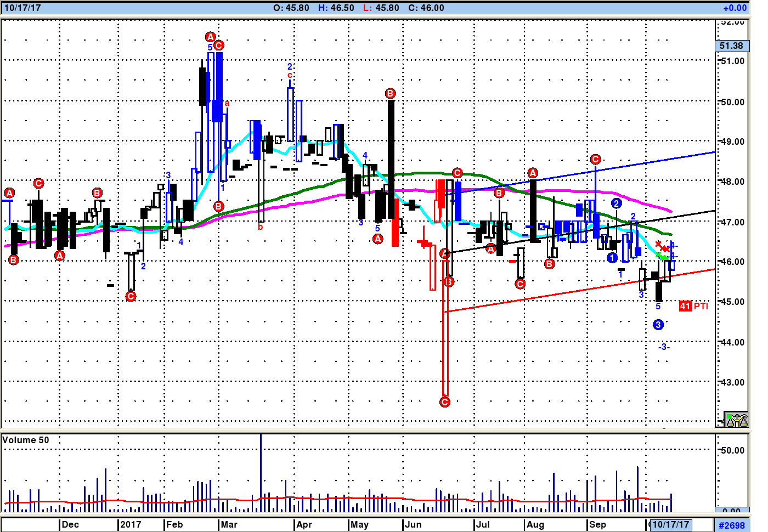
Task: Click the L: 45.80 low value
Action: click(381, 8)
